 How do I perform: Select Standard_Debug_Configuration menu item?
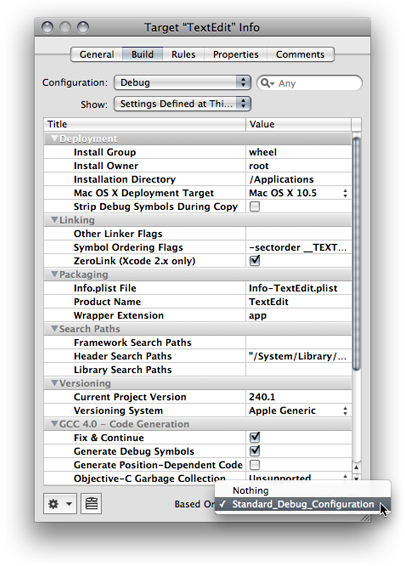pyautogui.click(x=303, y=504)
